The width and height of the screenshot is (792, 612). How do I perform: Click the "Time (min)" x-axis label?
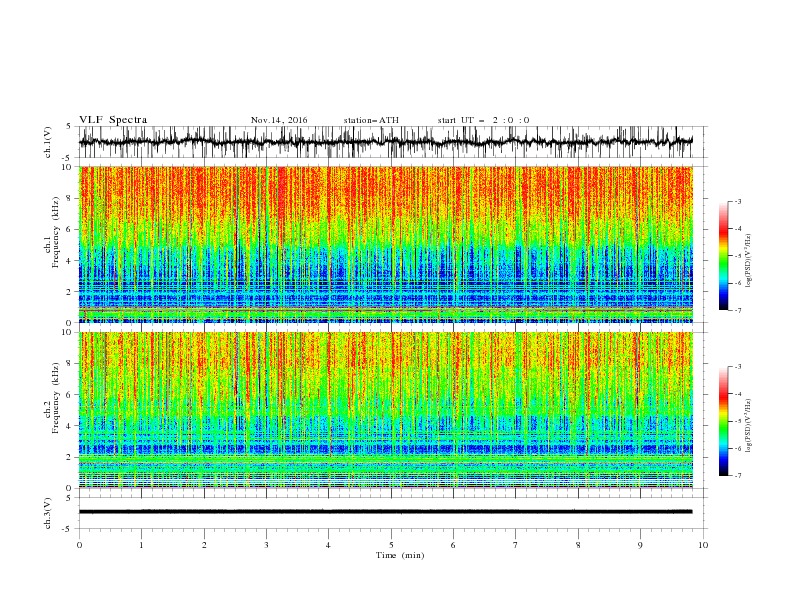(400, 555)
